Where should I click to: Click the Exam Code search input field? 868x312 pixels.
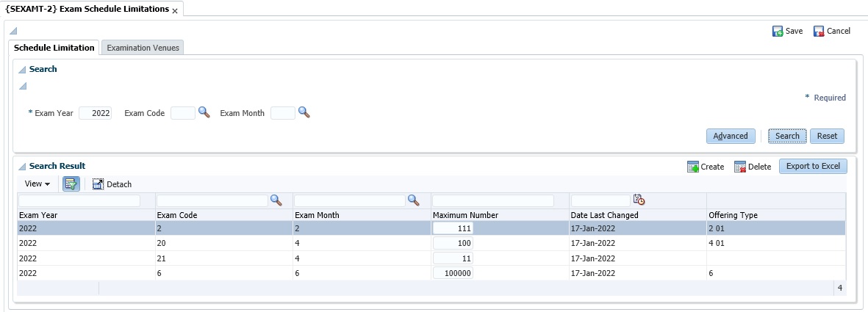click(183, 113)
